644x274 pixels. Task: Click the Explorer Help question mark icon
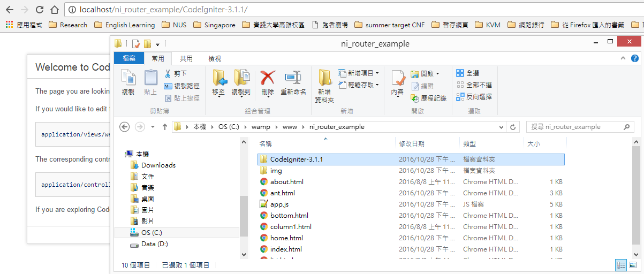(x=634, y=58)
